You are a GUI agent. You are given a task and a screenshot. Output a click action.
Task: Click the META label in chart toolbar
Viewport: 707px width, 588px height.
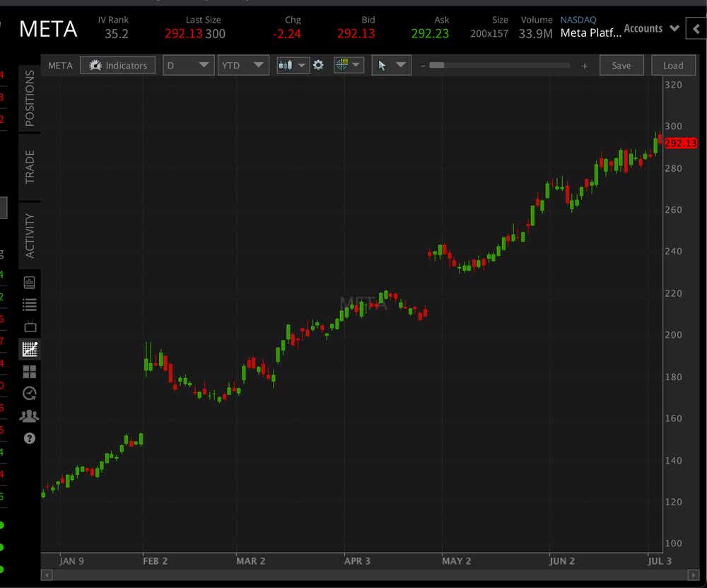pyautogui.click(x=60, y=66)
